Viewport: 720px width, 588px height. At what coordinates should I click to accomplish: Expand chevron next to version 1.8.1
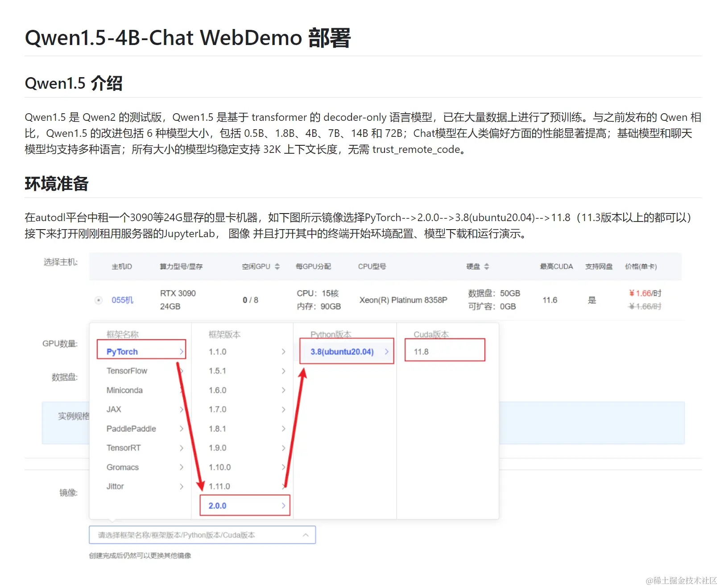point(283,428)
